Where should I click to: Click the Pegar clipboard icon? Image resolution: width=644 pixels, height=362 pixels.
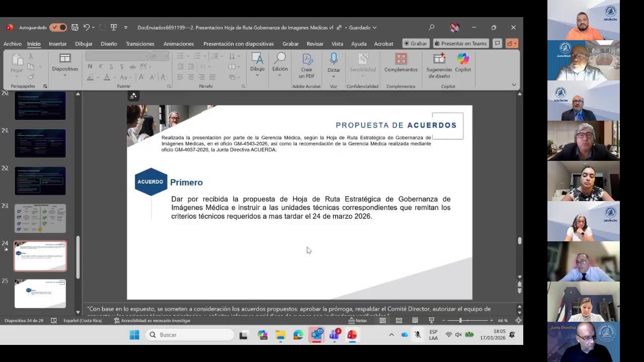pyautogui.click(x=17, y=60)
